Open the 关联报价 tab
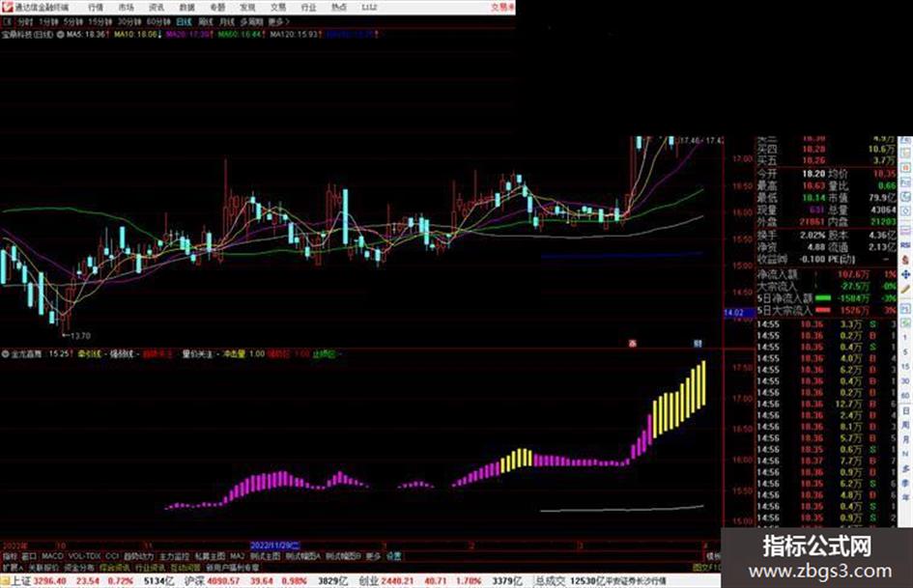This screenshot has height=588, width=913. 43,567
